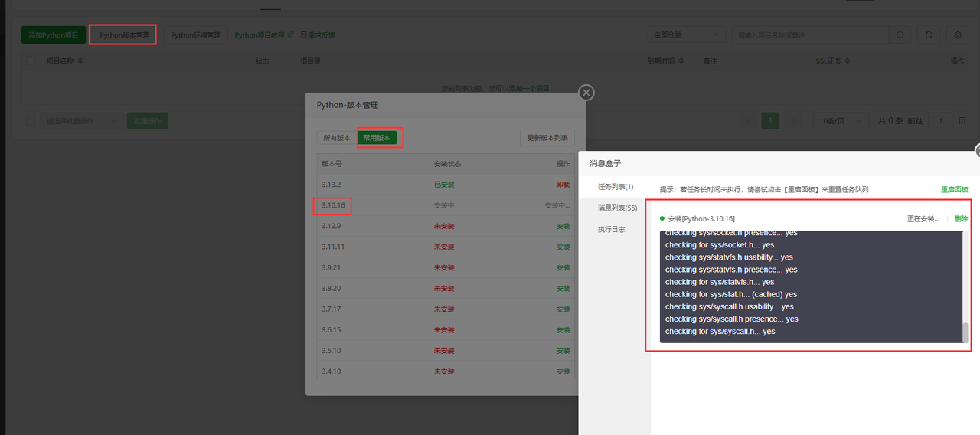Click the refresh list icon

click(929, 34)
